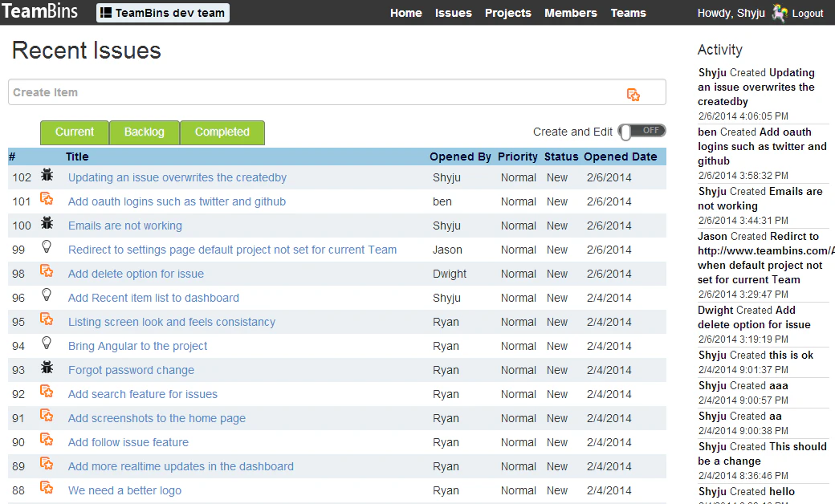Click the story icon for issue 88

(x=47, y=487)
